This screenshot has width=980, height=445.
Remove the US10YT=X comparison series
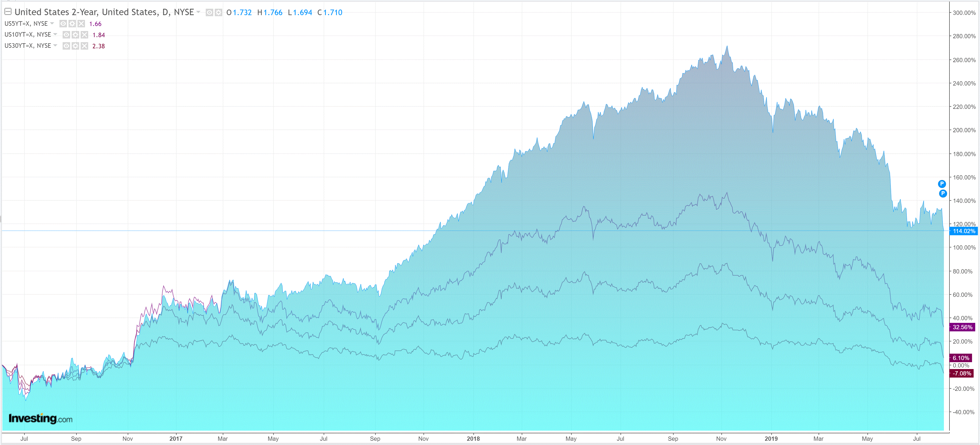tap(84, 35)
